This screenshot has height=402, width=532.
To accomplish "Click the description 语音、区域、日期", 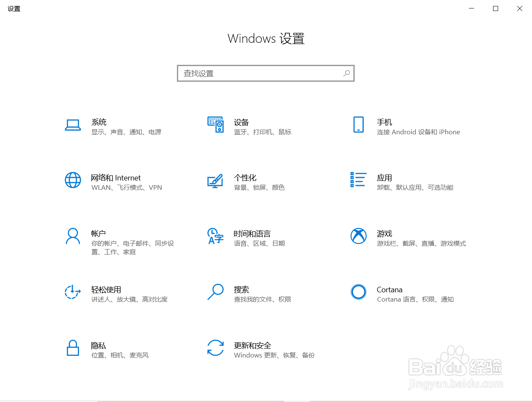I will (x=259, y=244).
